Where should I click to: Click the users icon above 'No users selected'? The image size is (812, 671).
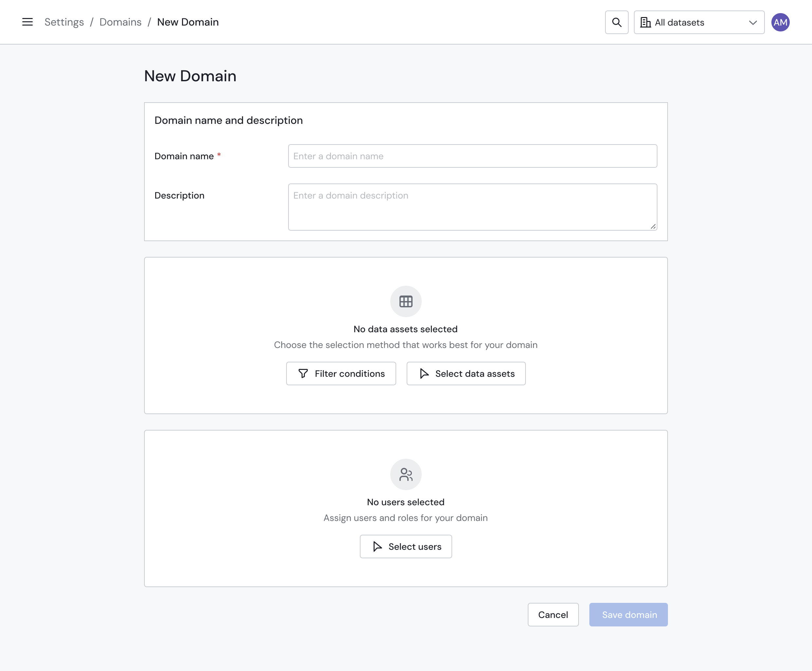pos(406,474)
